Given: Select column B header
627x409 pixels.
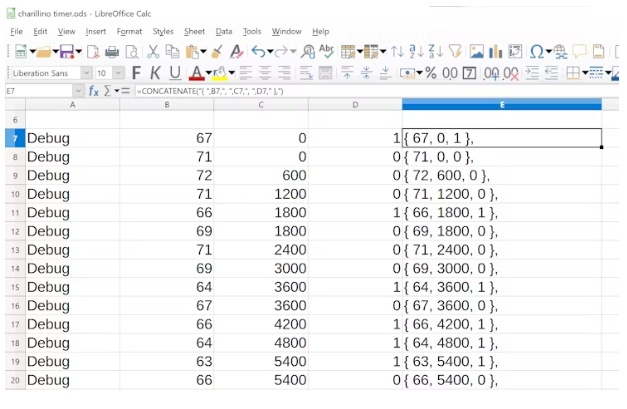Looking at the screenshot, I should coord(166,104).
